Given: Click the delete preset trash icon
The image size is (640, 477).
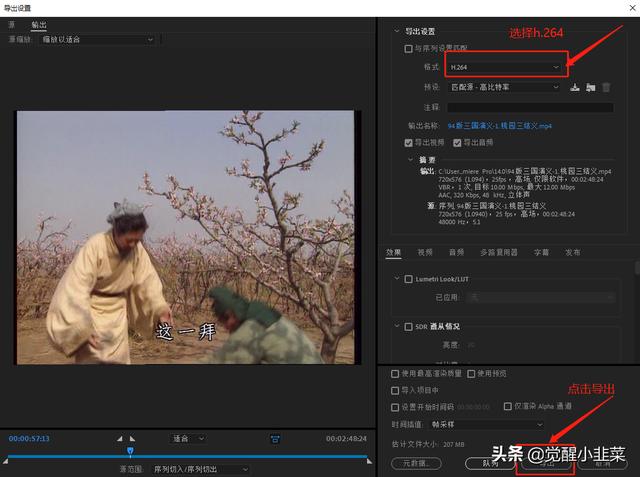Looking at the screenshot, I should pyautogui.click(x=606, y=87).
